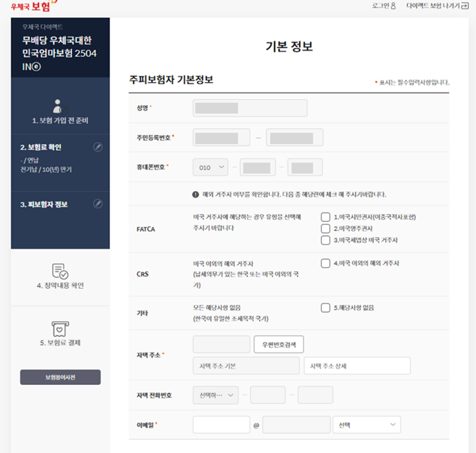Click the 성명 name input field

point(250,108)
